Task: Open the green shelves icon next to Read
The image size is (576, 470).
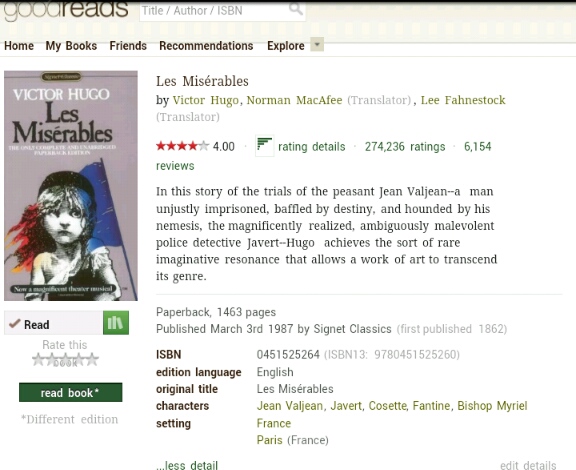Action: (x=116, y=323)
